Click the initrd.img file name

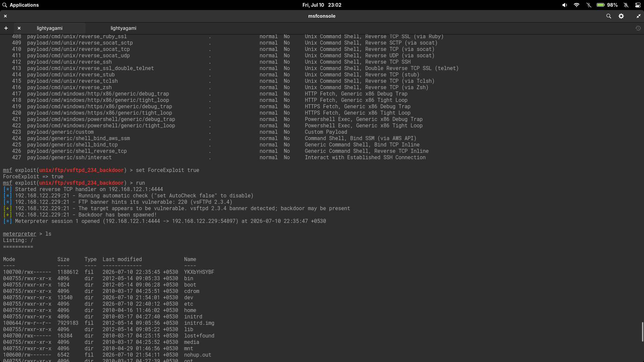(x=199, y=323)
